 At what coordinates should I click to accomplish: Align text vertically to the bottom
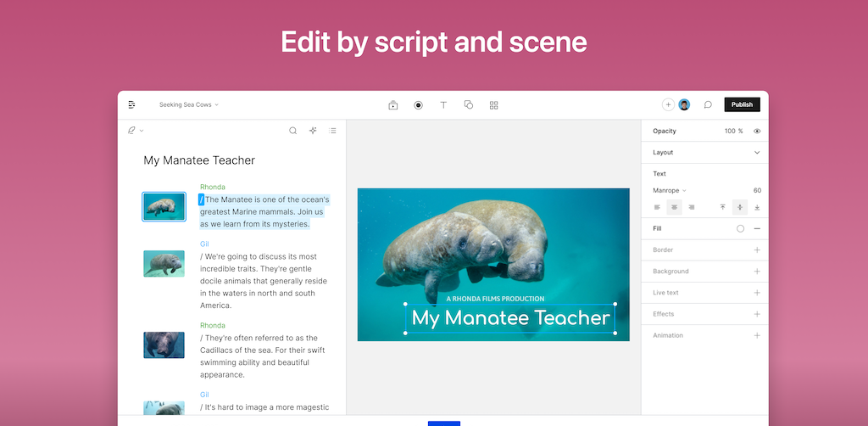tap(757, 207)
